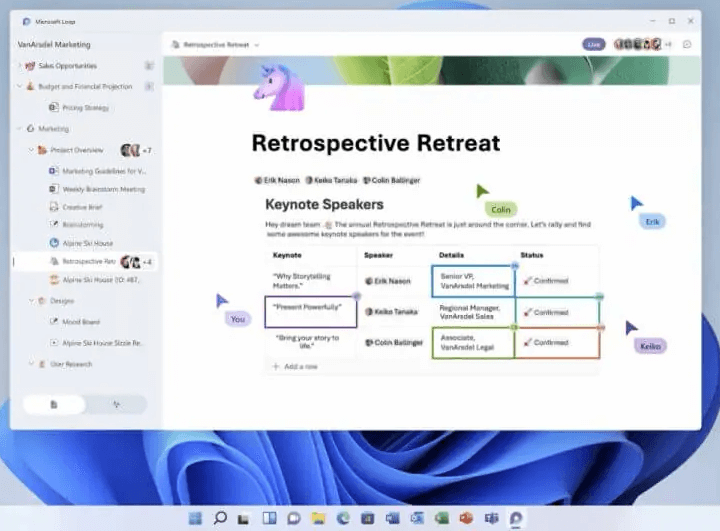The image size is (720, 531).
Task: Click Add a row below the table
Action: click(x=296, y=366)
